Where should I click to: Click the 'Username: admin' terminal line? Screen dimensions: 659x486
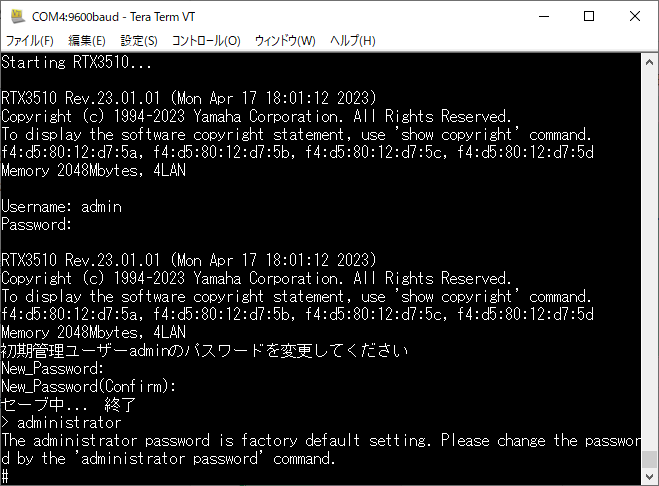[62, 207]
